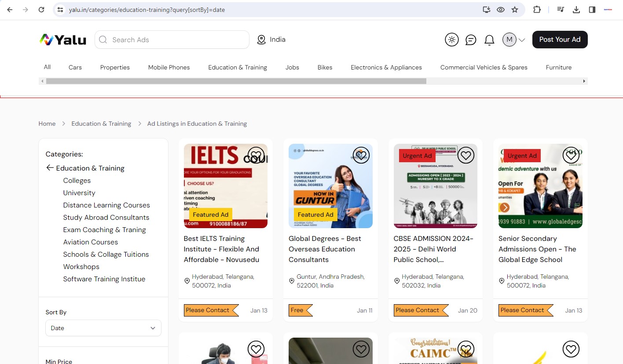Bookmark this page with star icon
623x364 pixels.
click(515, 9)
